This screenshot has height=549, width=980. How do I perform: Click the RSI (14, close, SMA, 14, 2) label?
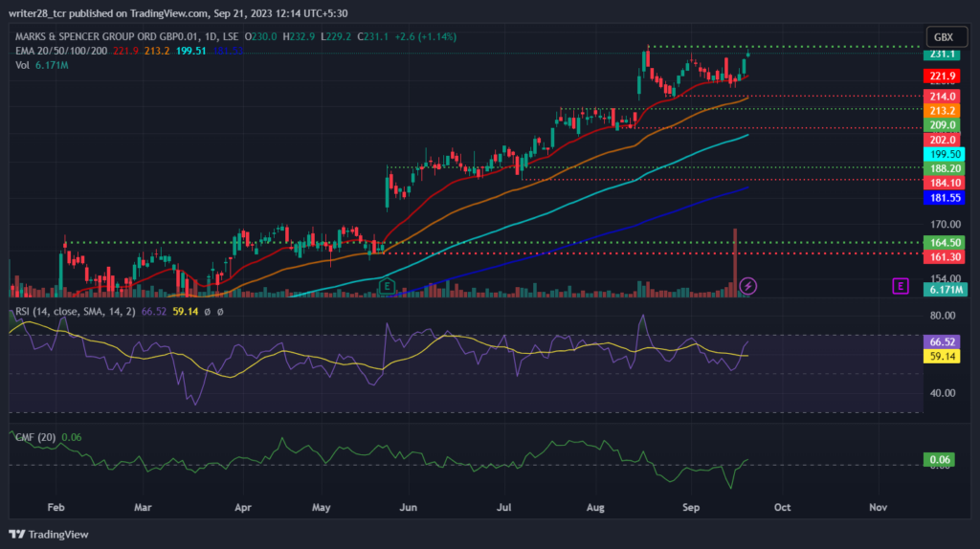tap(75, 311)
